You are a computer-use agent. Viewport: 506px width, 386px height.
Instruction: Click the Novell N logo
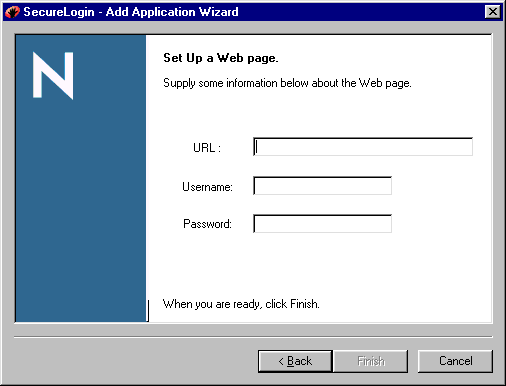pos(53,75)
